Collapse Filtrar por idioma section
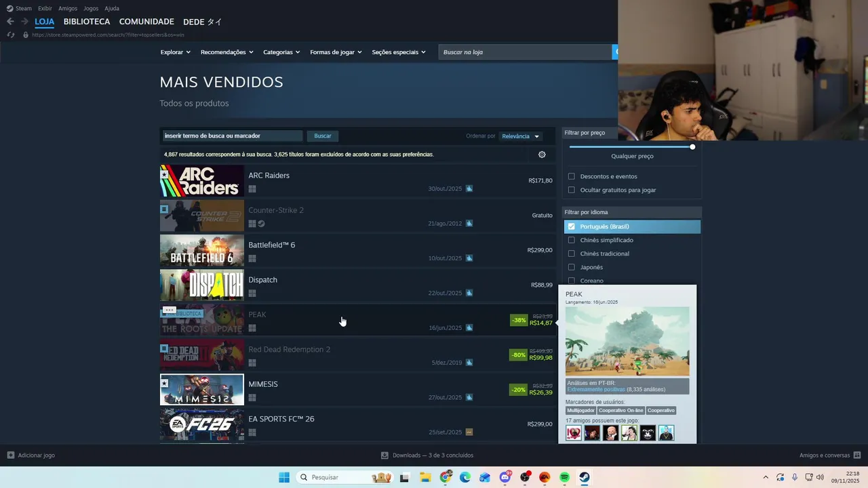 (631, 212)
